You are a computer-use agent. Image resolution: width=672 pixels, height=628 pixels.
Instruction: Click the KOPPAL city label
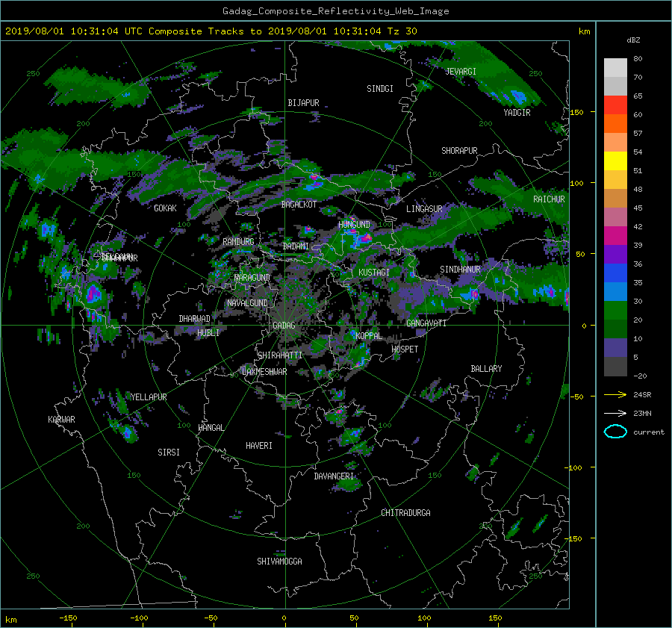pos(369,335)
